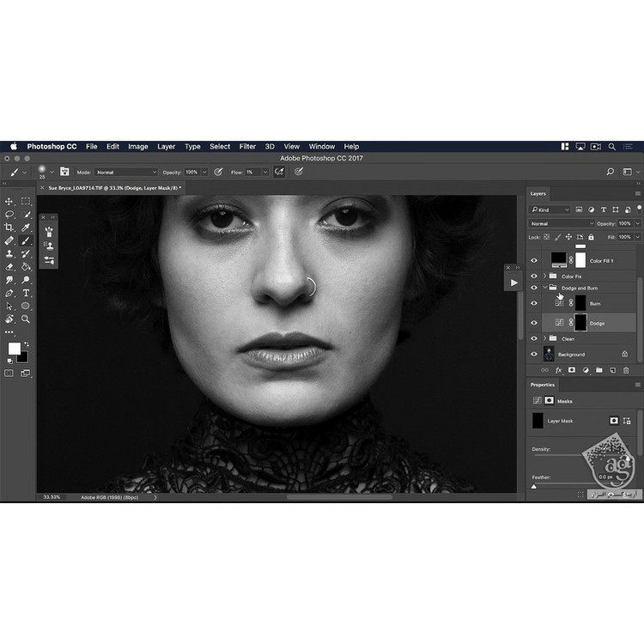Toggle visibility of the Burn layer
Image resolution: width=644 pixels, height=644 pixels.
click(x=534, y=303)
